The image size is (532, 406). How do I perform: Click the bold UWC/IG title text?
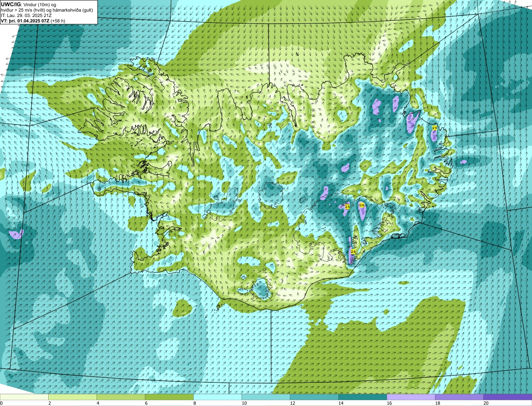coord(11,4)
